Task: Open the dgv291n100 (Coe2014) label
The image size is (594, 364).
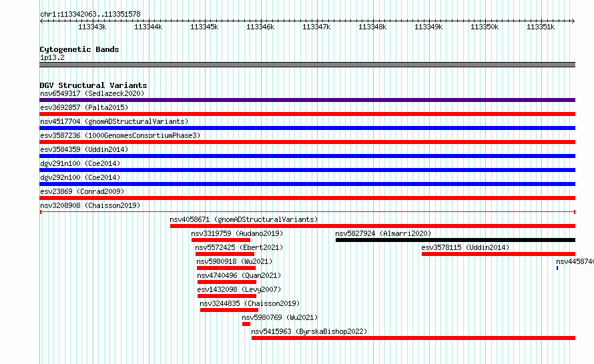Action: (80, 163)
